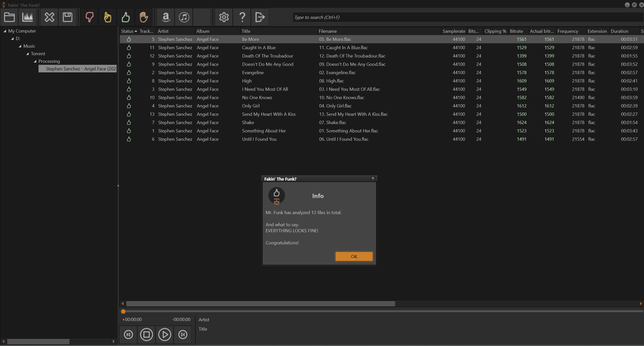Image resolution: width=644 pixels, height=346 pixels.
Task: Click the orange playback position slider
Action: tap(123, 311)
